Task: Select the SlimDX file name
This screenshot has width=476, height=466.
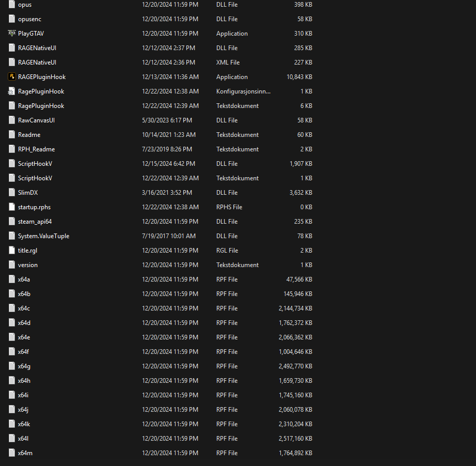Action: [x=28, y=193]
